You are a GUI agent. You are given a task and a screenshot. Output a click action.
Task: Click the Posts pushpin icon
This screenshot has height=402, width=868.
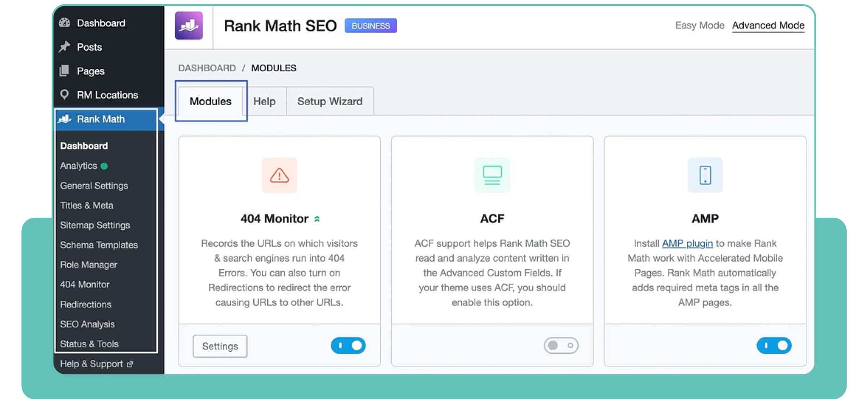pyautogui.click(x=64, y=47)
